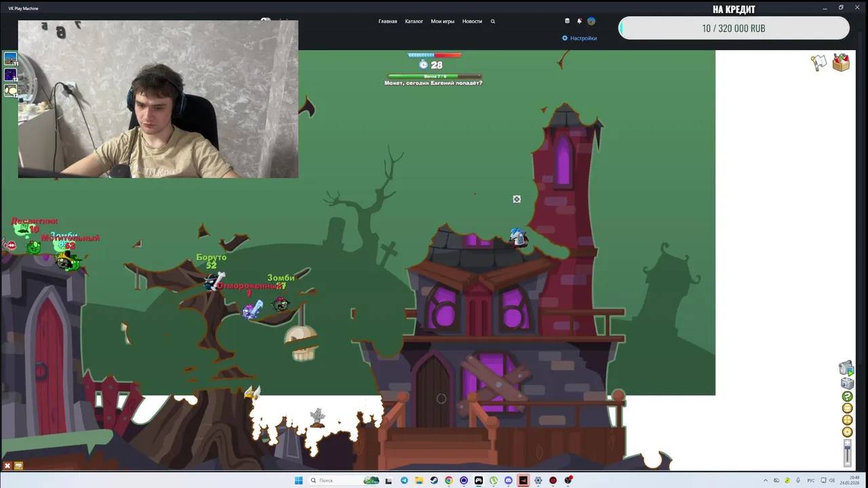868x488 pixels.
Task: Open Telegram from the taskbar
Action: pos(404,481)
